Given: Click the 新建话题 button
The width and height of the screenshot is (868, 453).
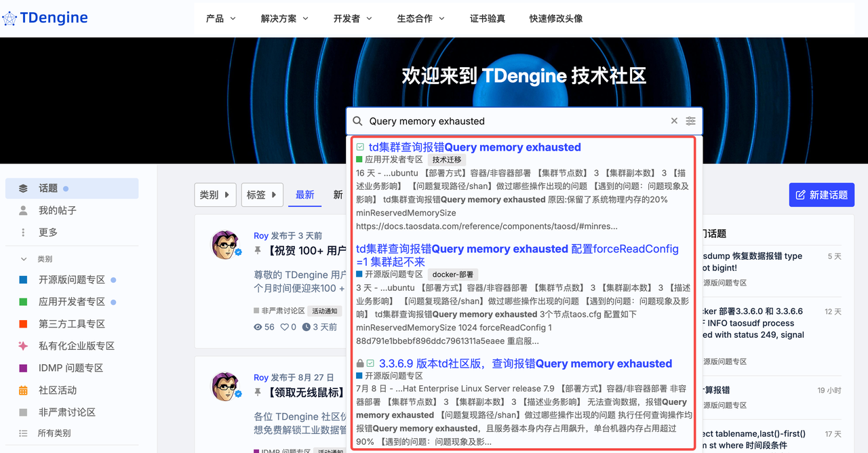Looking at the screenshot, I should click(821, 195).
